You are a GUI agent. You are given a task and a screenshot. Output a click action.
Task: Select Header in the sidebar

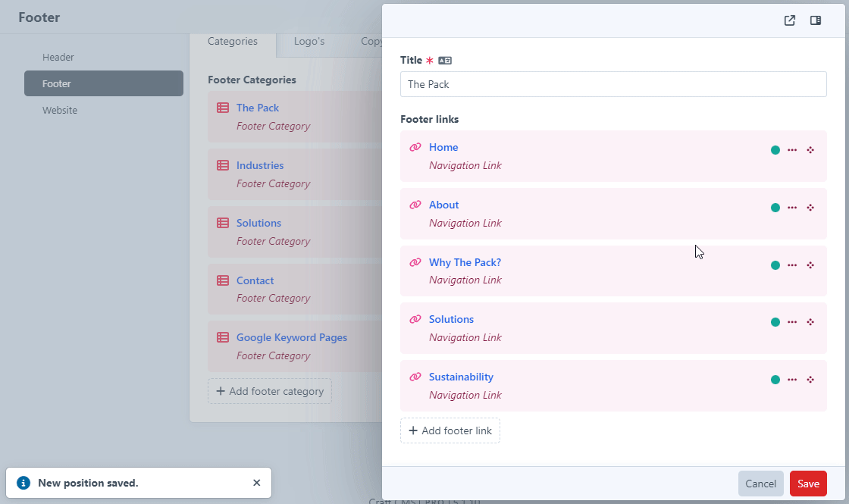coord(58,58)
